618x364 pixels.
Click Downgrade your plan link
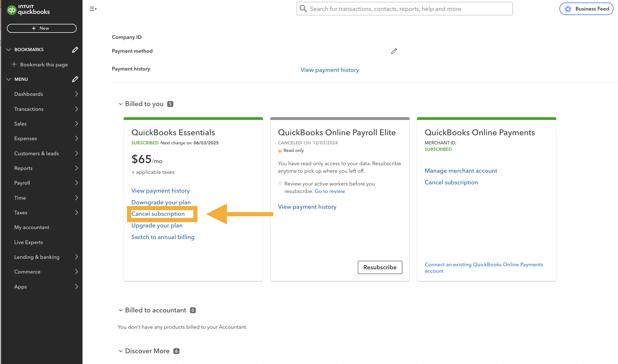coord(161,202)
